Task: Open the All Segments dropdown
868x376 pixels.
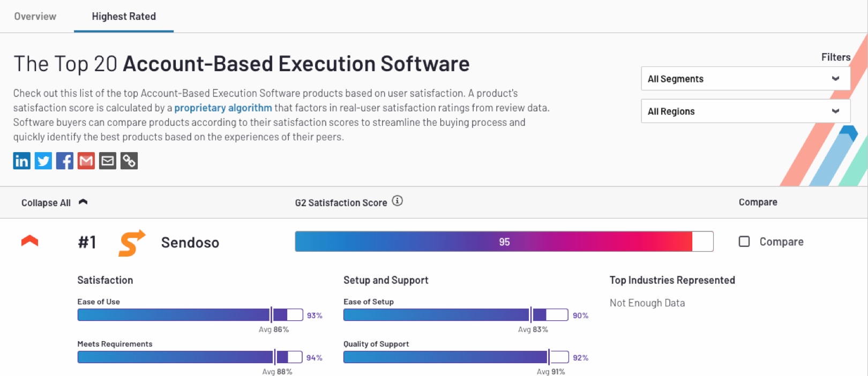Action: point(745,78)
